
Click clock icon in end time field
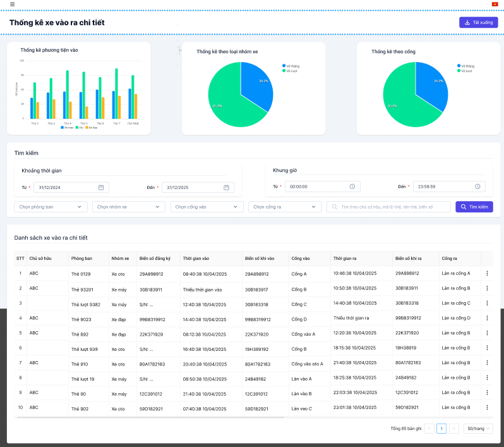[x=477, y=187]
